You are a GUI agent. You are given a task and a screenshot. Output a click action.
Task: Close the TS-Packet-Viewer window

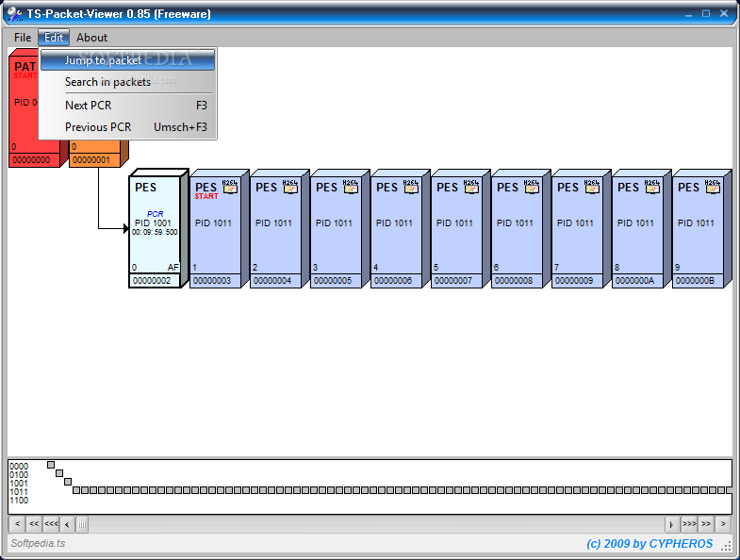point(724,14)
